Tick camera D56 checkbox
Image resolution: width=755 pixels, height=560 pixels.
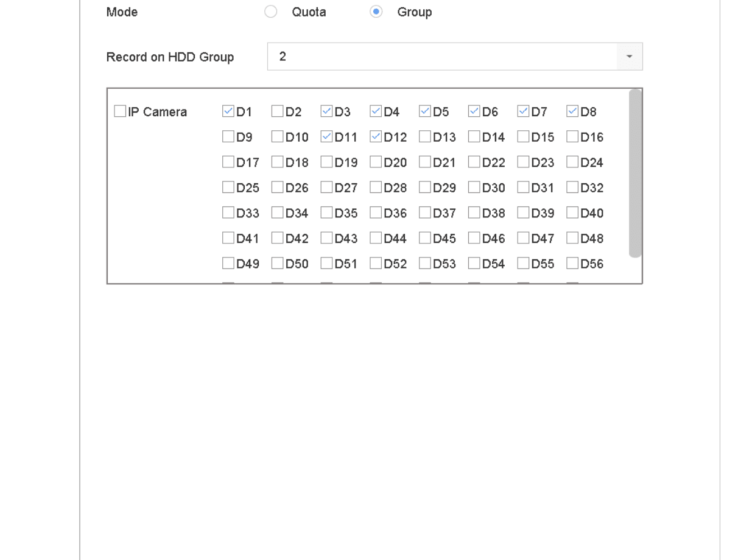pyautogui.click(x=572, y=264)
